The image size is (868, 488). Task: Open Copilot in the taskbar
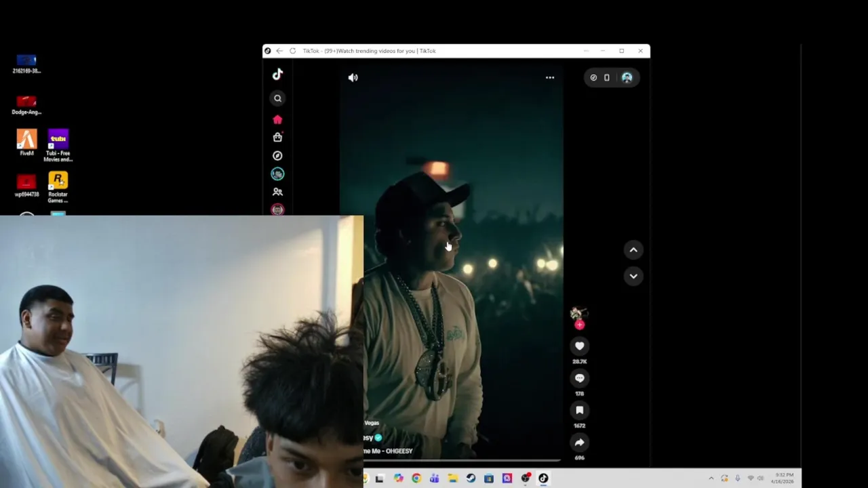pos(398,479)
